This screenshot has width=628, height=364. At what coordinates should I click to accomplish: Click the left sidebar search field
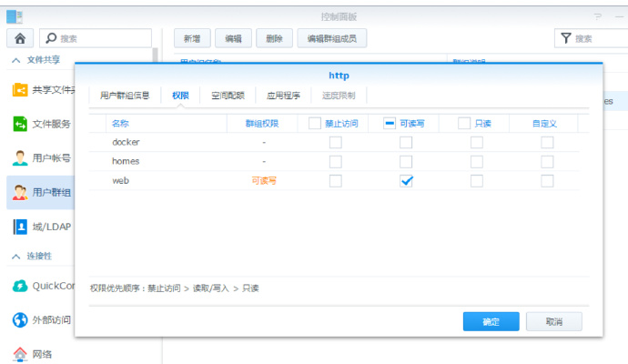click(102, 38)
